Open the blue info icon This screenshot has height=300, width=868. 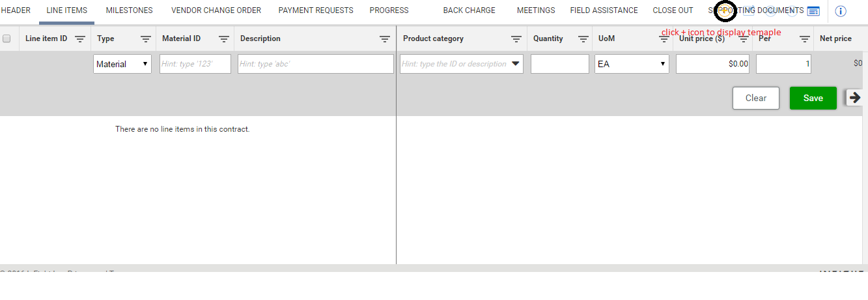(x=841, y=11)
